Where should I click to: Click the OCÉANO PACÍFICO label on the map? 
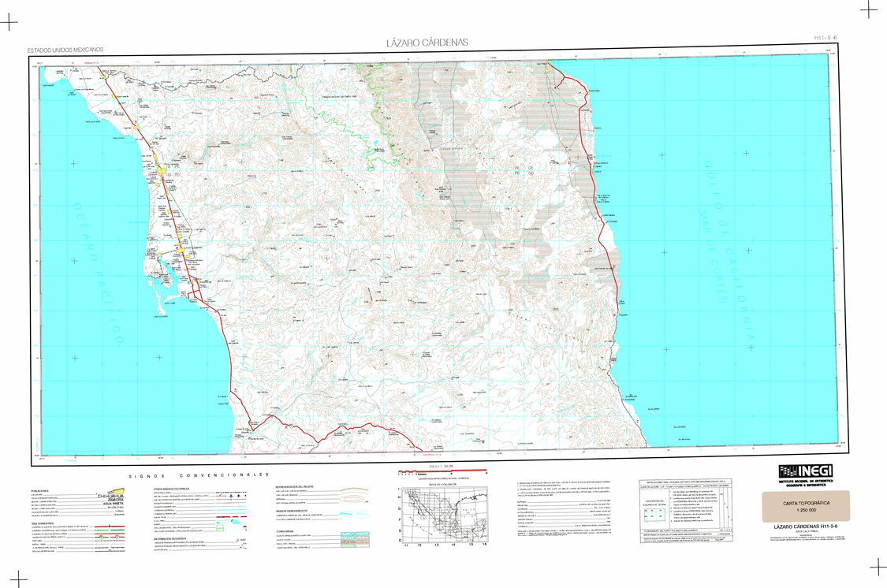point(98,274)
